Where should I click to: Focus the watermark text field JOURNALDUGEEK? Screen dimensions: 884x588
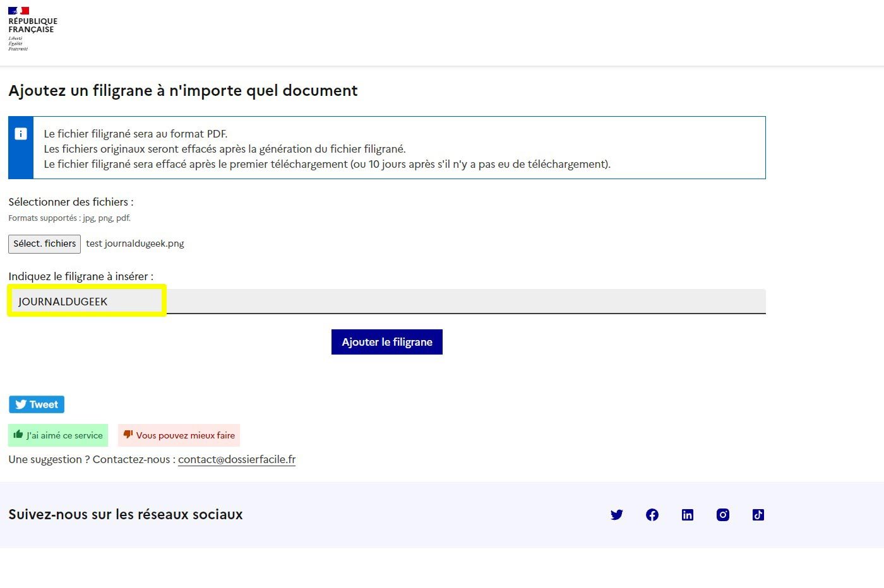[387, 302]
